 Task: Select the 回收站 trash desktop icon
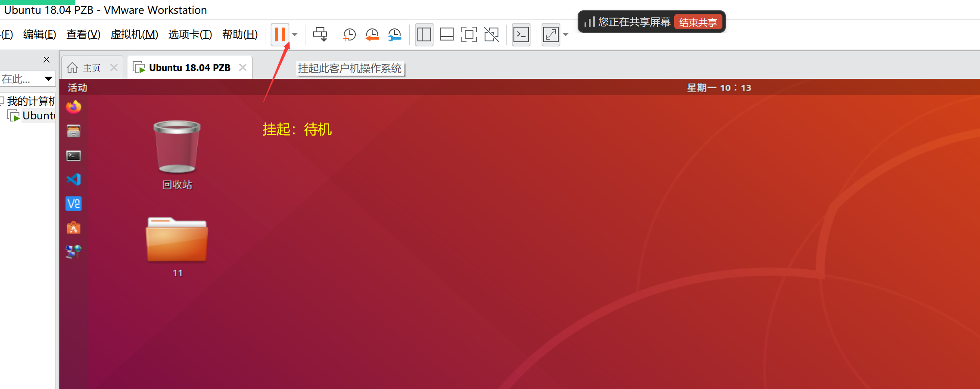(177, 155)
